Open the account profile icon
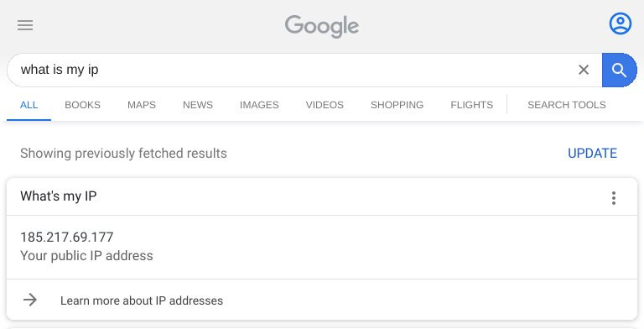644x329 pixels. click(x=621, y=23)
